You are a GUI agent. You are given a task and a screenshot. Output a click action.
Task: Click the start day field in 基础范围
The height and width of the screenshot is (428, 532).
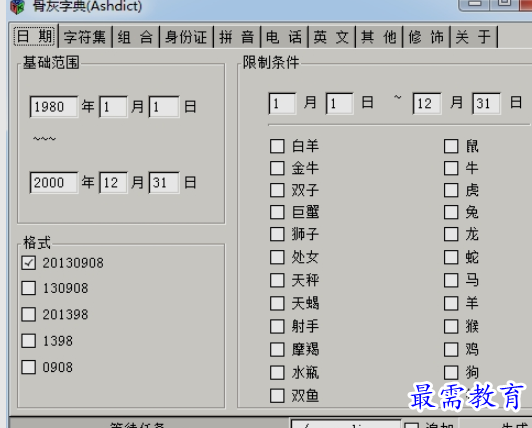click(164, 107)
